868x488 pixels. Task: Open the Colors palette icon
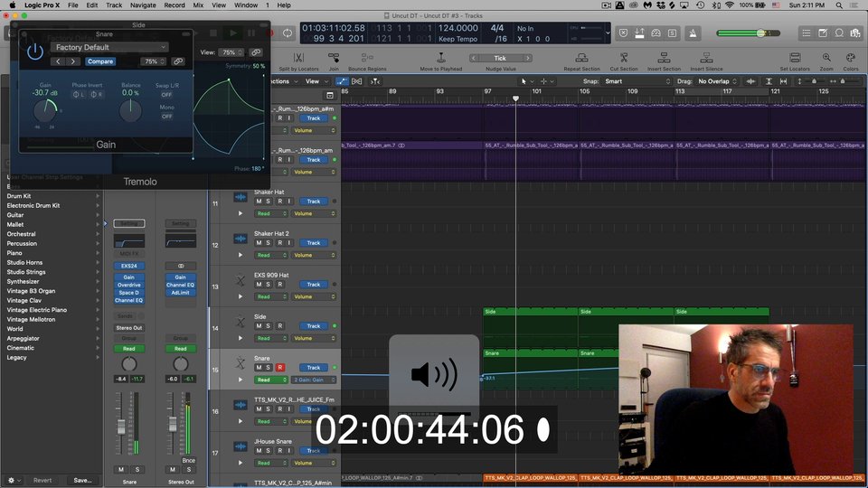coord(851,58)
